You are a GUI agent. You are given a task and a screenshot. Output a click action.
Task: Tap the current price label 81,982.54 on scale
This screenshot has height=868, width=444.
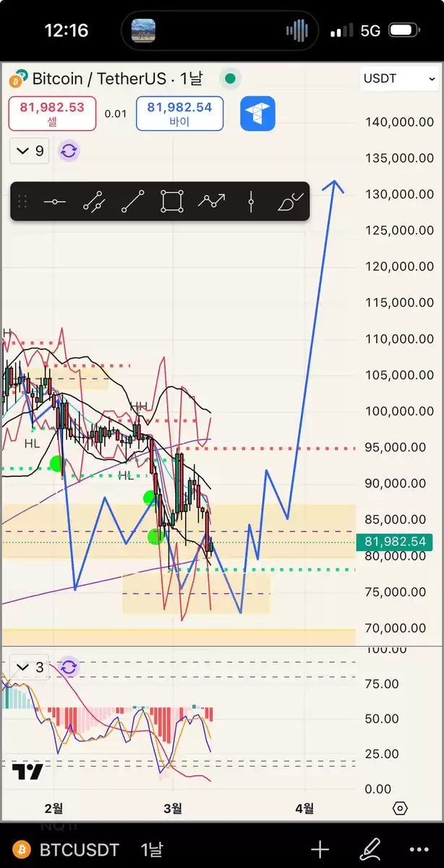coord(396,542)
